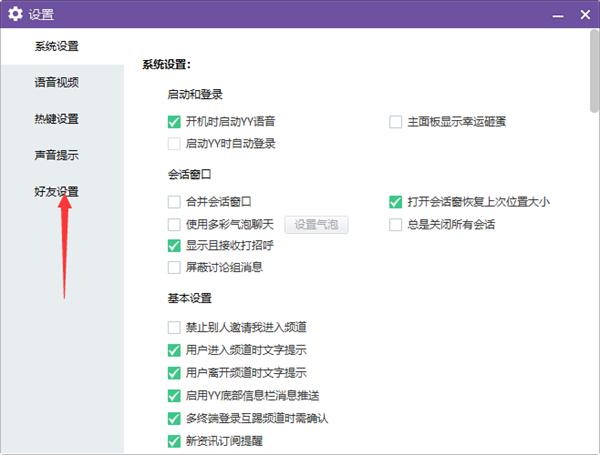Disable 开机时启动YY语音 checkbox

[x=175, y=122]
